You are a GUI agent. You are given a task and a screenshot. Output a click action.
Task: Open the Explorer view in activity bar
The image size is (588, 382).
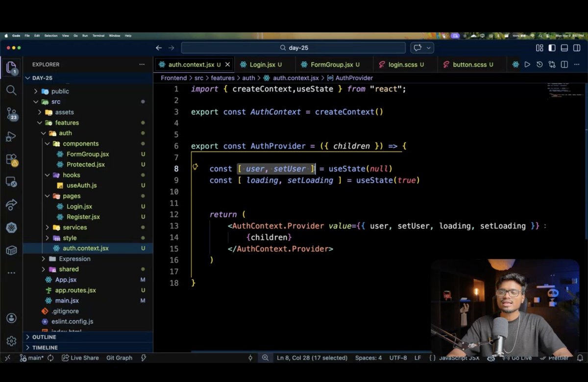coord(11,67)
